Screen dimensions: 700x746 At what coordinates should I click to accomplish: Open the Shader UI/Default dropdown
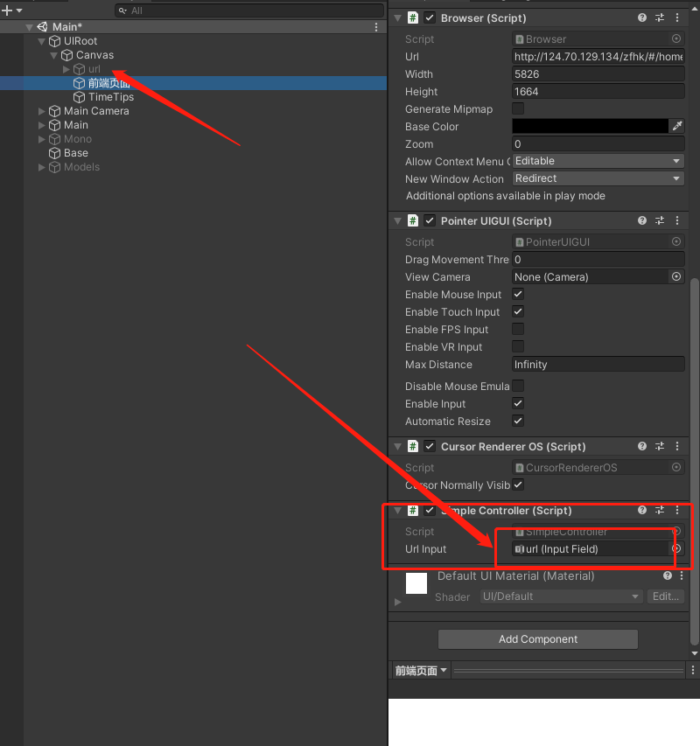click(561, 596)
